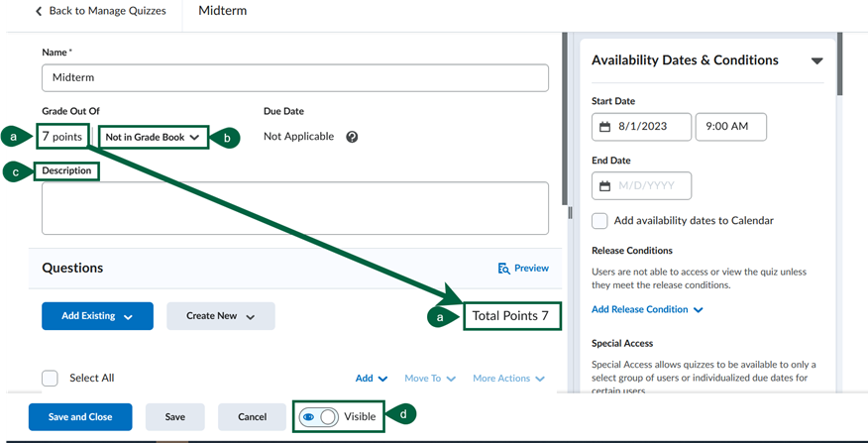Open the Not in Grade Book dropdown
The width and height of the screenshot is (868, 443).
153,137
